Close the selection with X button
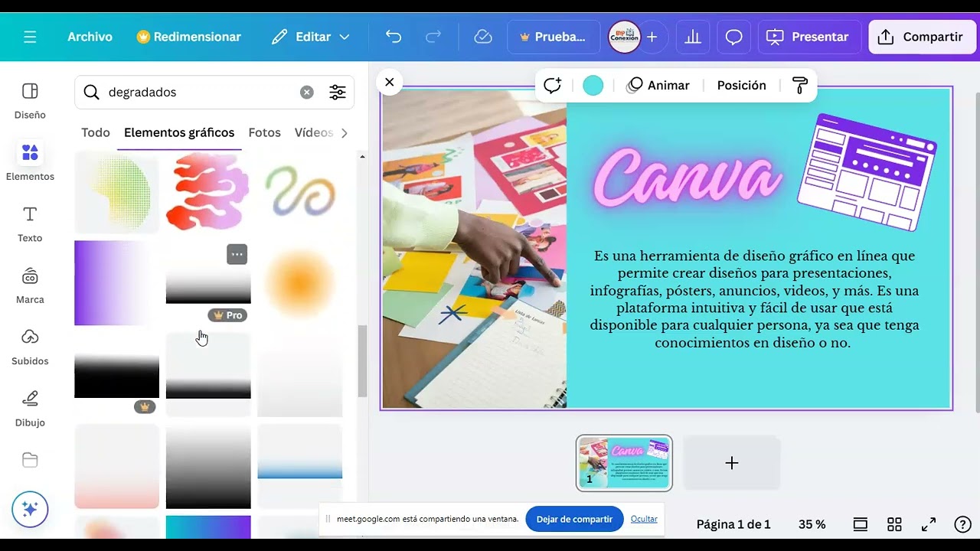Image resolution: width=980 pixels, height=551 pixels. [390, 82]
